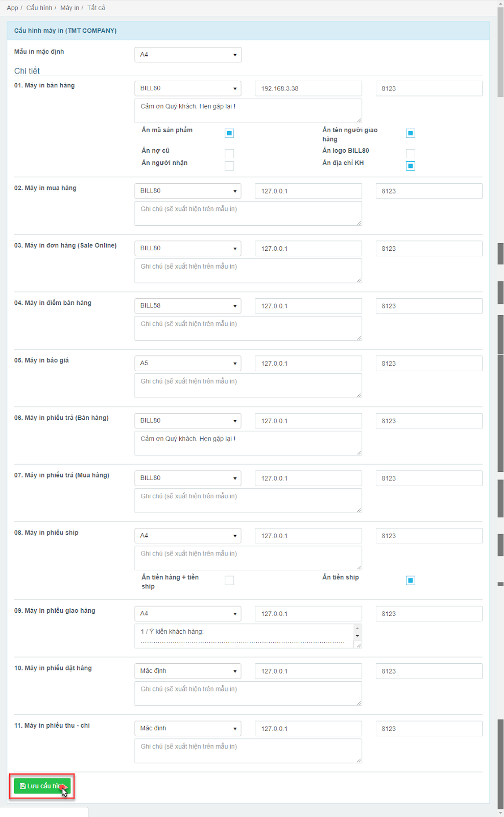Click the down arrow in the Ý kiến khách hàng note

(357, 636)
